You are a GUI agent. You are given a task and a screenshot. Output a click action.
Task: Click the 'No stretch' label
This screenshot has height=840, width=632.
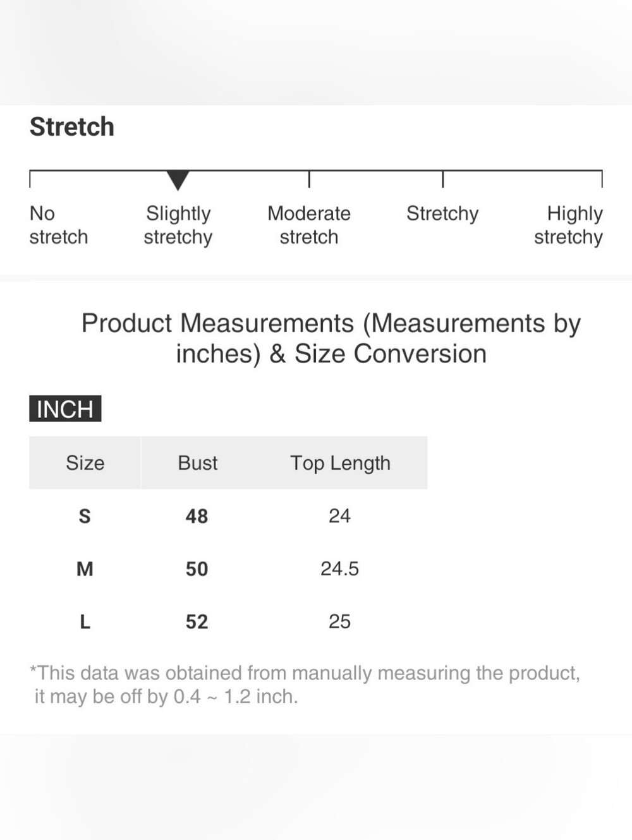59,225
